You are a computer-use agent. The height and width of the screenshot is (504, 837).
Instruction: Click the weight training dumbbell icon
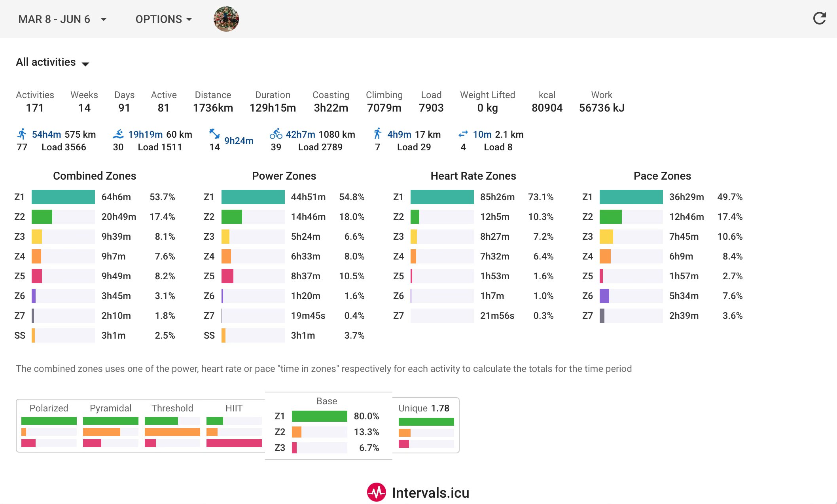[x=214, y=134]
